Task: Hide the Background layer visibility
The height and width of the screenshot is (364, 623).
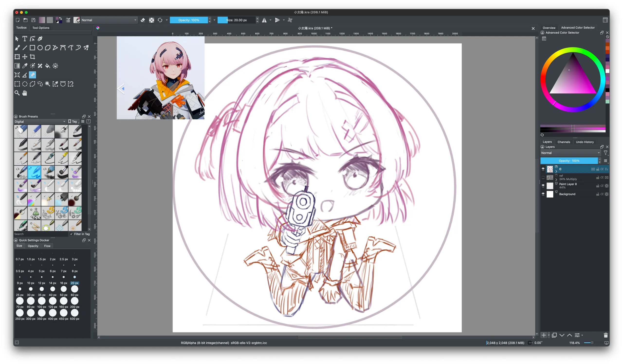Action: 543,194
